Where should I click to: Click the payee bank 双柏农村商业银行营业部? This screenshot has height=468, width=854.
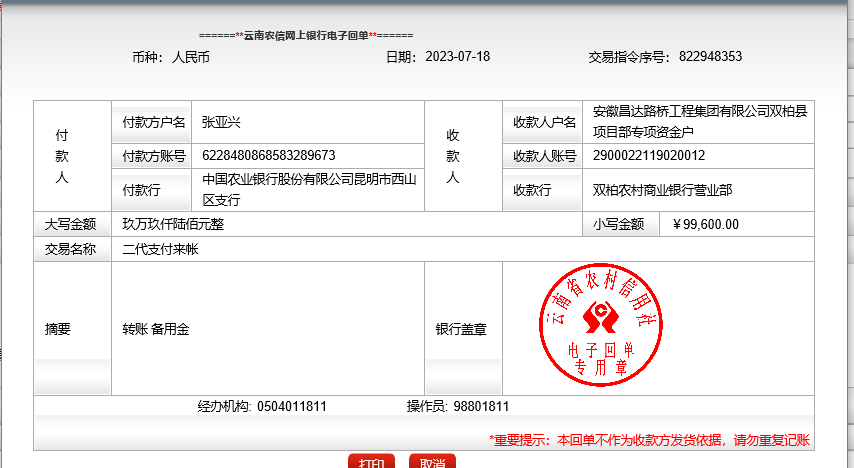[x=662, y=190]
